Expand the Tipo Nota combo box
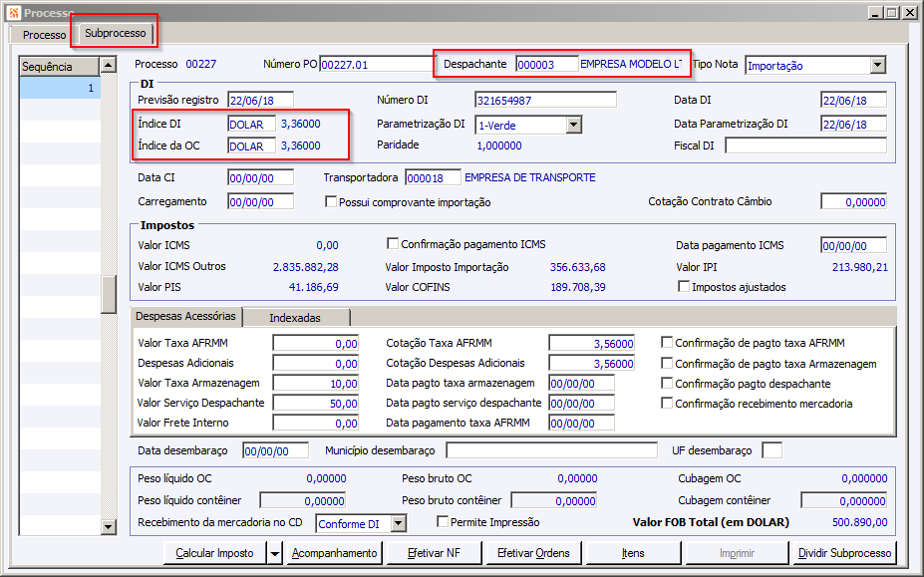 pyautogui.click(x=877, y=65)
